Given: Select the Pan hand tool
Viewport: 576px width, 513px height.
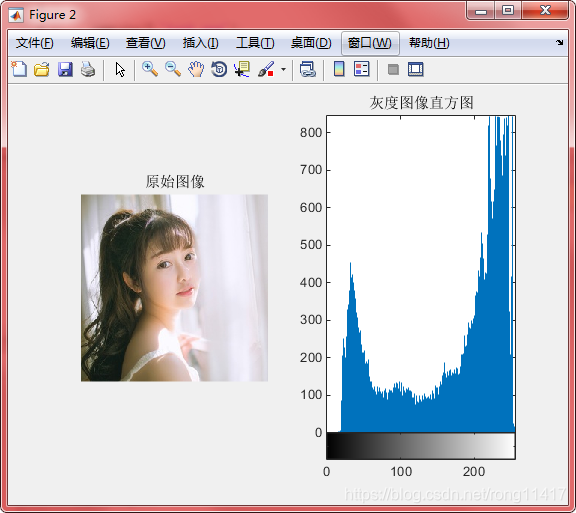Looking at the screenshot, I should pyautogui.click(x=196, y=69).
